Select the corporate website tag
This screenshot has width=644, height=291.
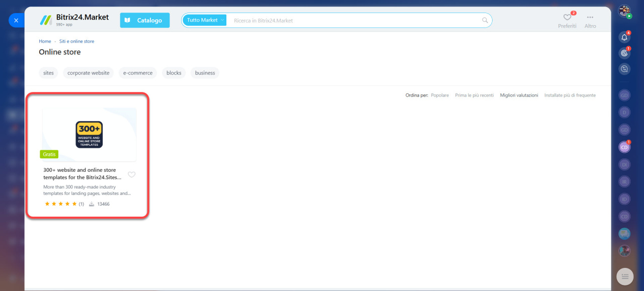pyautogui.click(x=89, y=73)
